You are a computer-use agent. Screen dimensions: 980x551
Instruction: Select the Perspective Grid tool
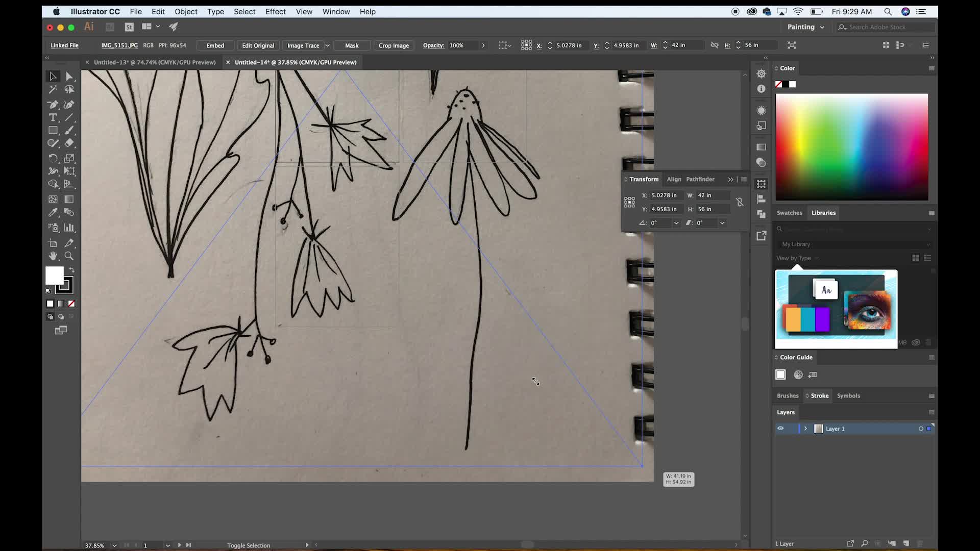[69, 184]
